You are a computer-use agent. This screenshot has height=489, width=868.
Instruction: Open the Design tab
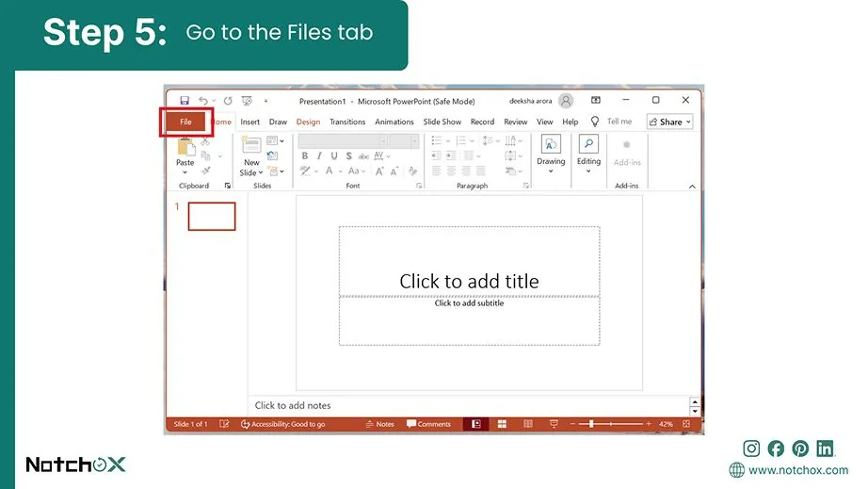coord(308,122)
